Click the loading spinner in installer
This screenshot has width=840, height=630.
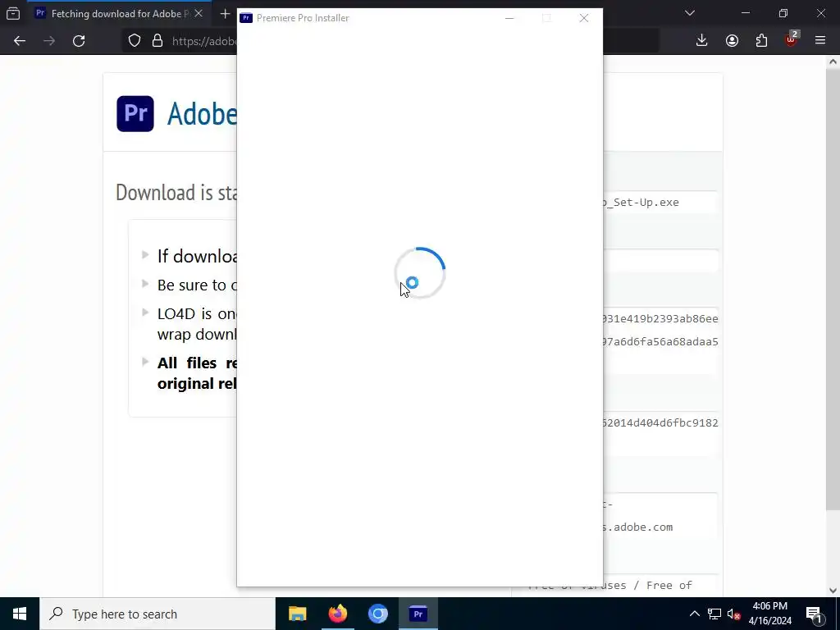coord(420,272)
